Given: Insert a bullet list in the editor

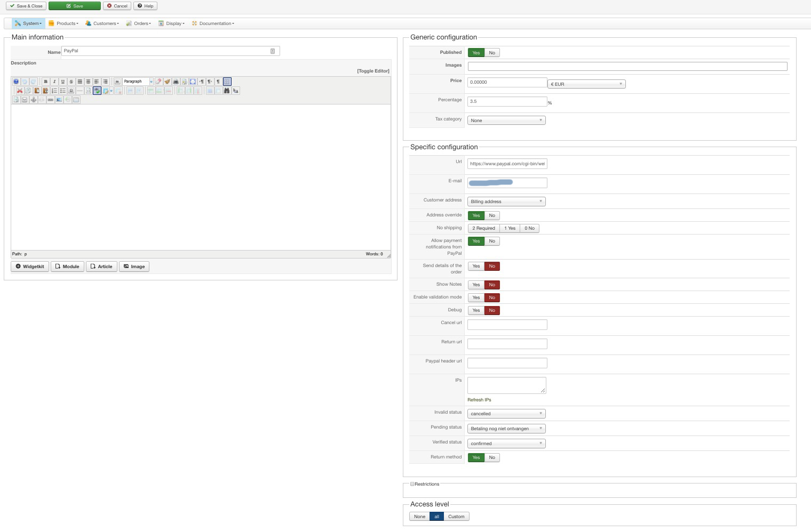Looking at the screenshot, I should click(63, 91).
